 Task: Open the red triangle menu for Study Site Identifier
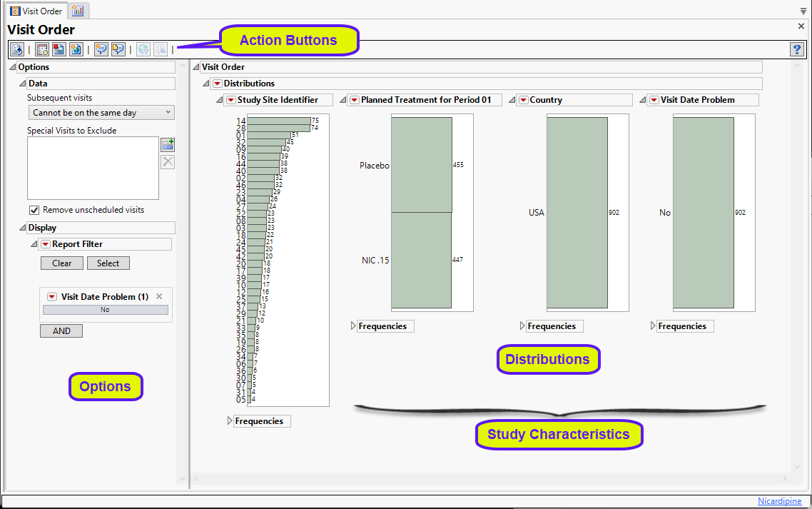[230, 100]
